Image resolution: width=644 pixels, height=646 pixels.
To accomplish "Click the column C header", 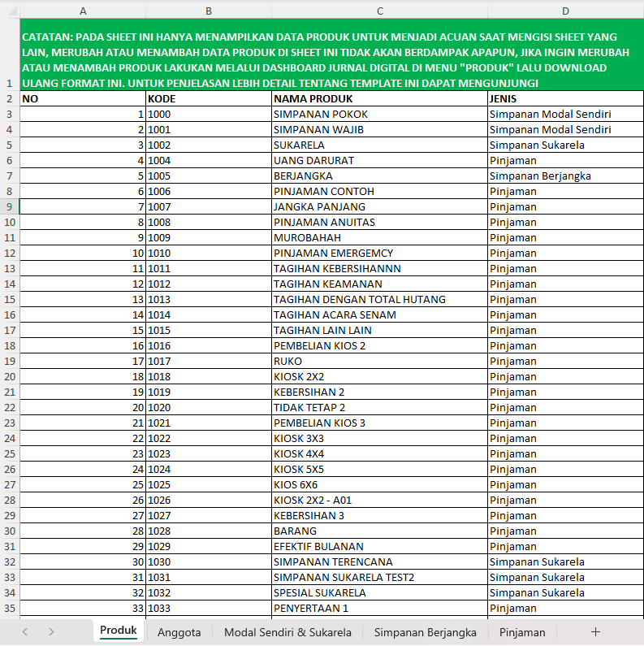I will (379, 11).
